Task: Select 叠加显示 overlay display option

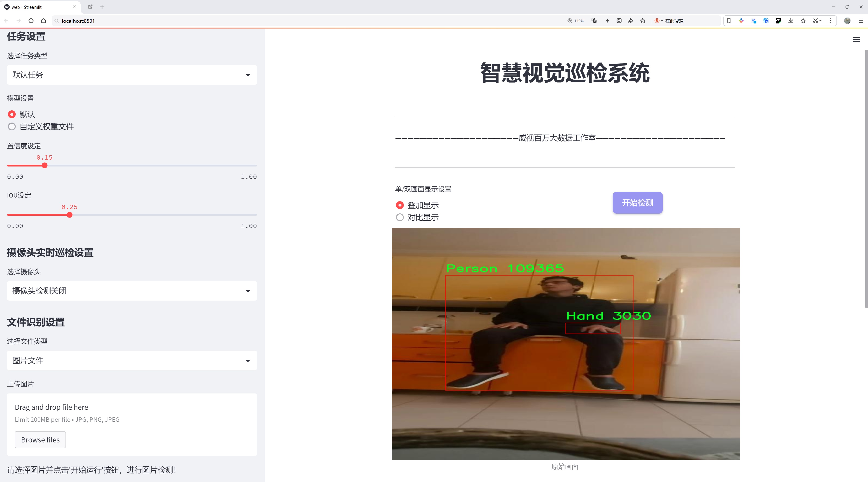Action: [x=417, y=205]
